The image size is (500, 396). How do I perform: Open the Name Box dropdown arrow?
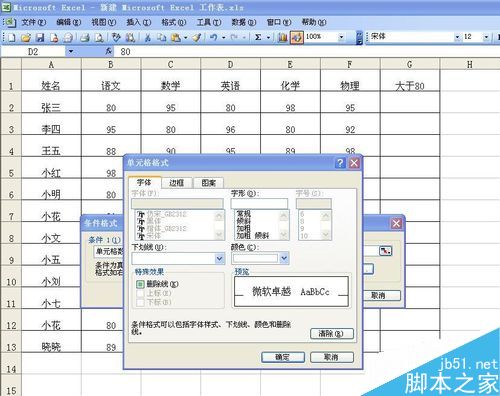click(71, 52)
